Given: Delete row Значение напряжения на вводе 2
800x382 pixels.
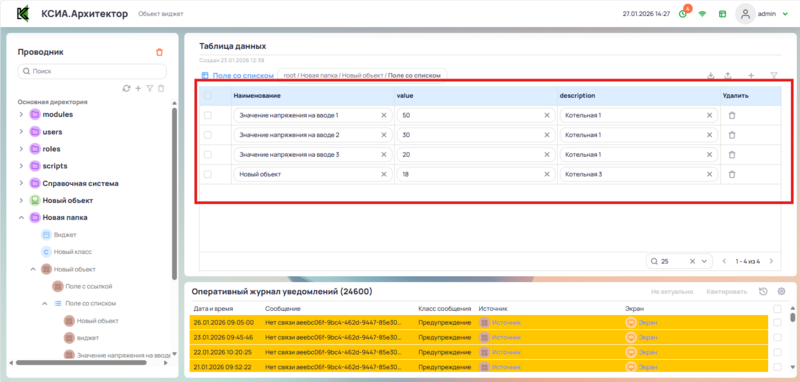Looking at the screenshot, I should (x=732, y=135).
